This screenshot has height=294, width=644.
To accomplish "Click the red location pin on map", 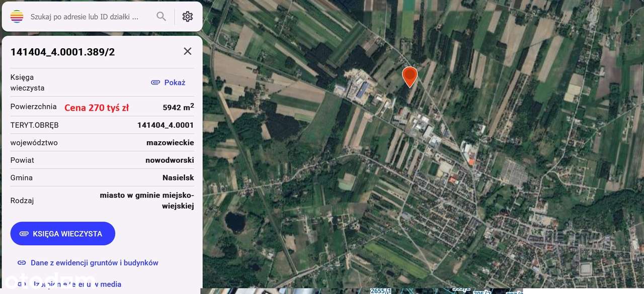I will (x=410, y=77).
